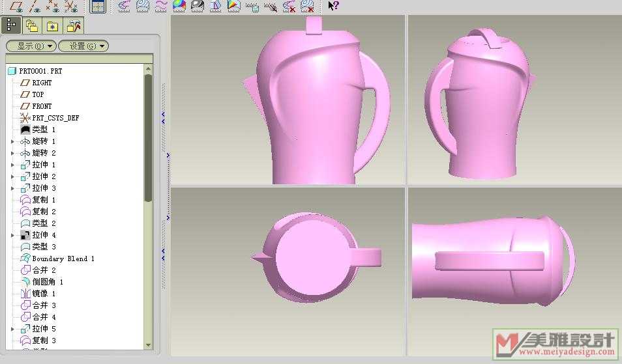Open the 设置 (Settings) dropdown menu

83,46
